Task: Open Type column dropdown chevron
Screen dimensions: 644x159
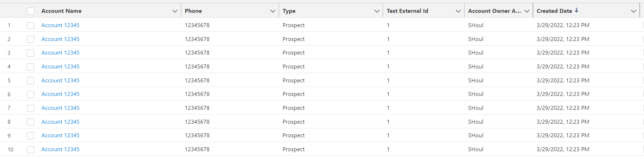Action: click(x=377, y=11)
